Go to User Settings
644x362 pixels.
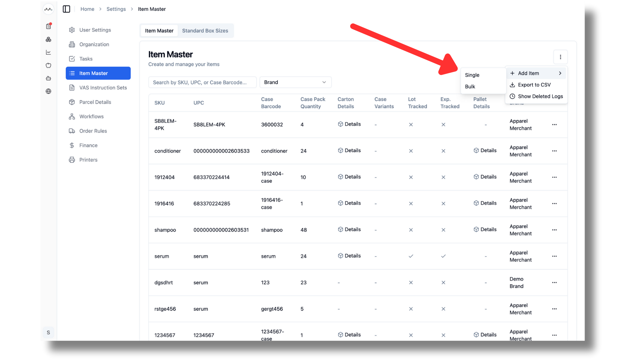(98, 30)
